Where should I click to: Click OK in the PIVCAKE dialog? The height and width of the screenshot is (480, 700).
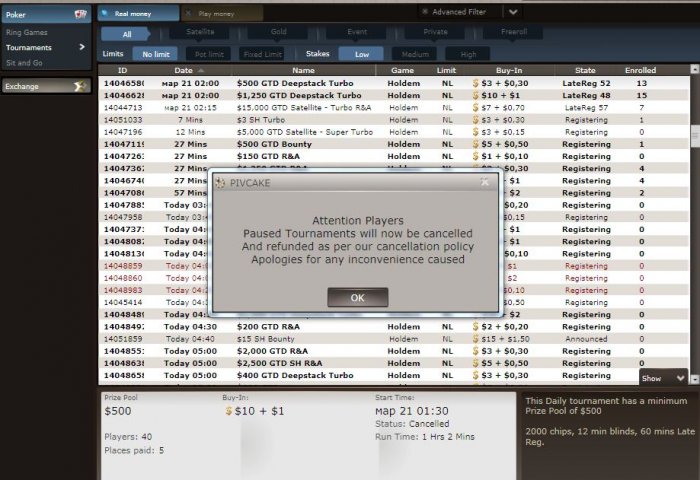tap(358, 297)
